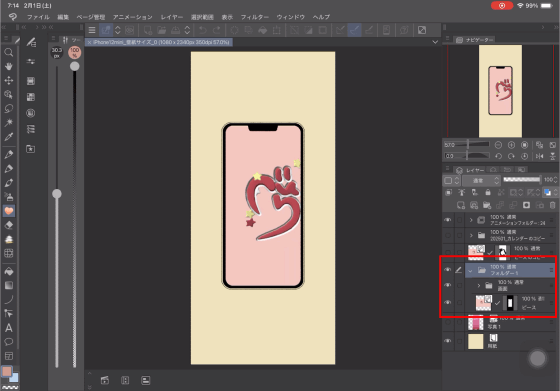Image resolution: width=560 pixels, height=391 pixels.
Task: Click the New Layer Folder icon
Action: click(487, 205)
